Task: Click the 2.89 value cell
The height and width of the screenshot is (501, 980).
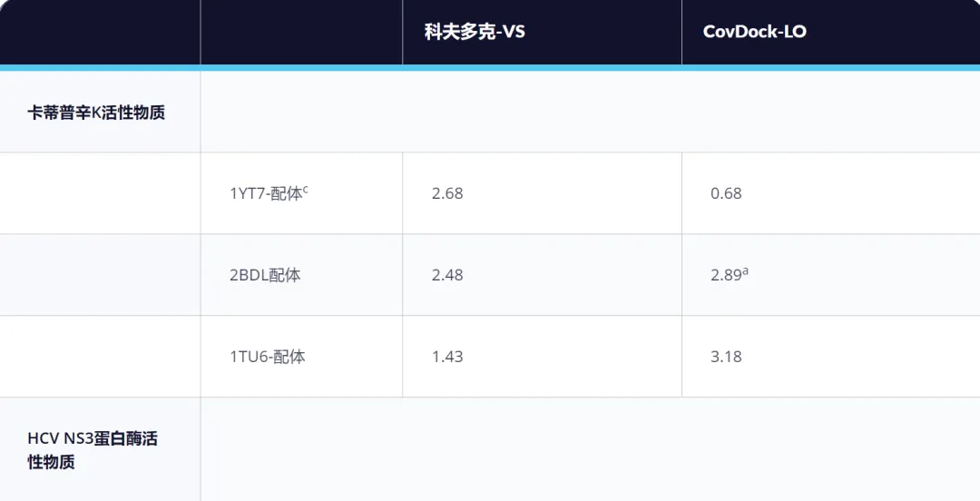Action: pyautogui.click(x=830, y=275)
